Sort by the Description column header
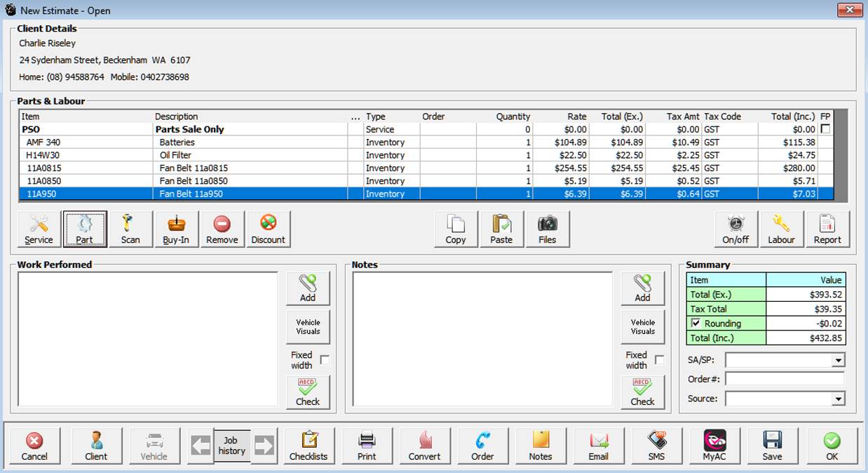 pos(250,116)
